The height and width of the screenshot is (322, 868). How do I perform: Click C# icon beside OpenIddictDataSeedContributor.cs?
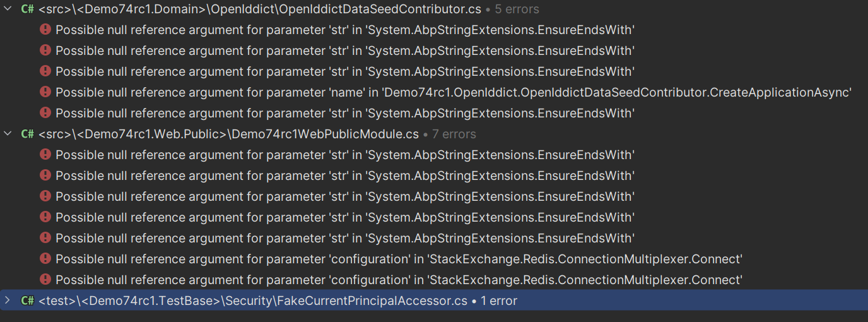click(x=27, y=9)
